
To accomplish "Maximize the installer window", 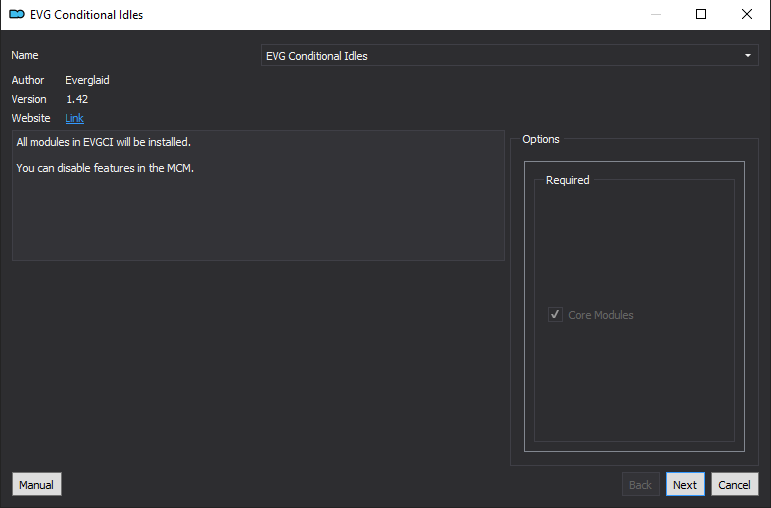I will tap(701, 14).
